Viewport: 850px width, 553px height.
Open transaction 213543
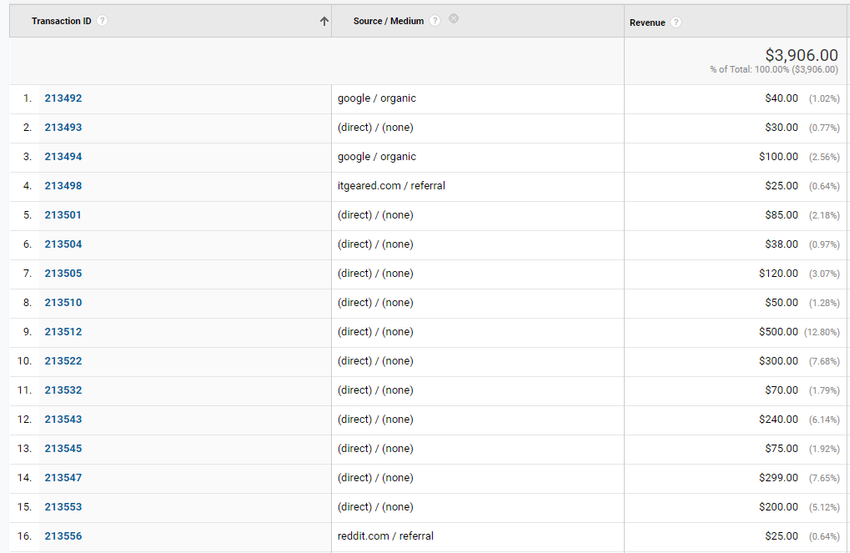point(63,420)
